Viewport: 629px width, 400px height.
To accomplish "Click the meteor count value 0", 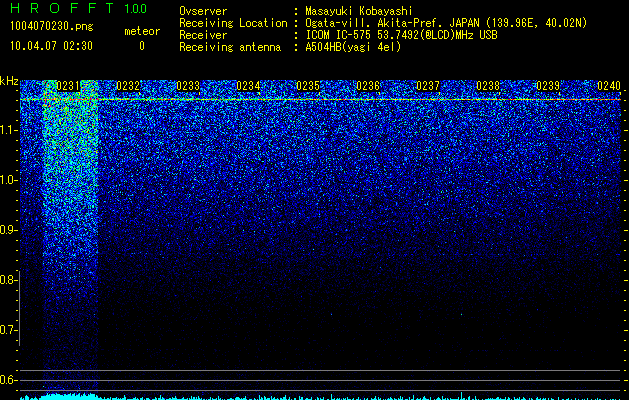I will [142, 46].
